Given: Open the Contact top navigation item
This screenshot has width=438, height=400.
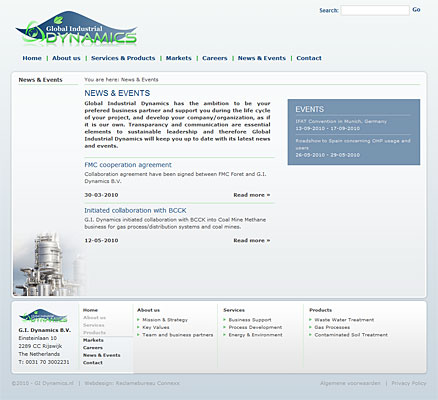Looking at the screenshot, I should coord(309,58).
